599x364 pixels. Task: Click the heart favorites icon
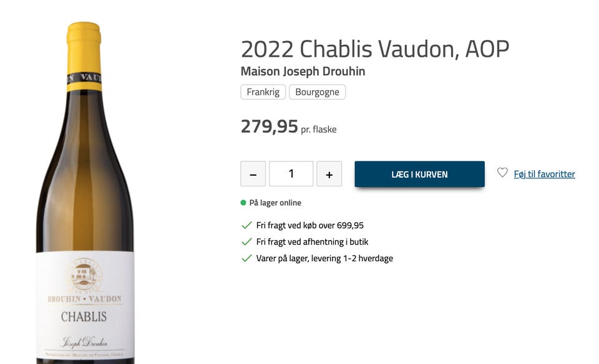(x=502, y=173)
